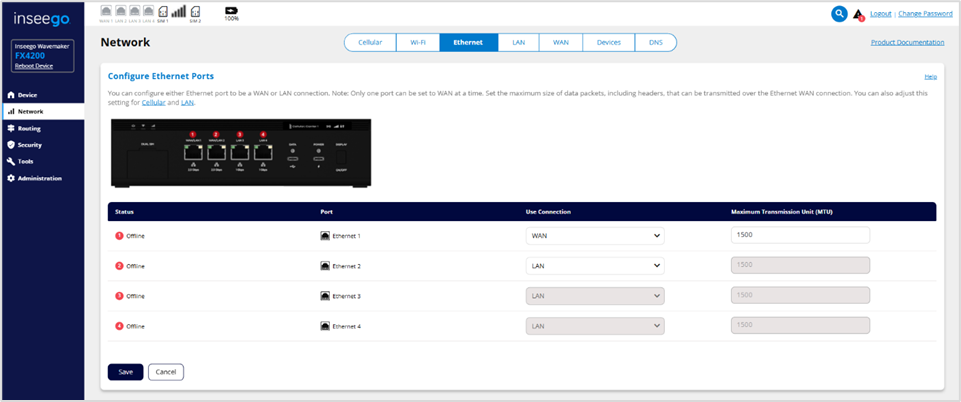
Task: Open Routing in the sidebar
Action: coord(30,129)
